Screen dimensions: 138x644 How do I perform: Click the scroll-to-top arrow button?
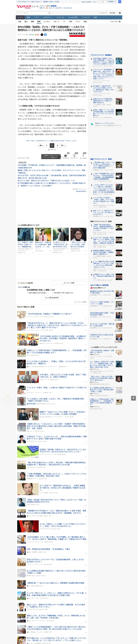(x=133, y=398)
